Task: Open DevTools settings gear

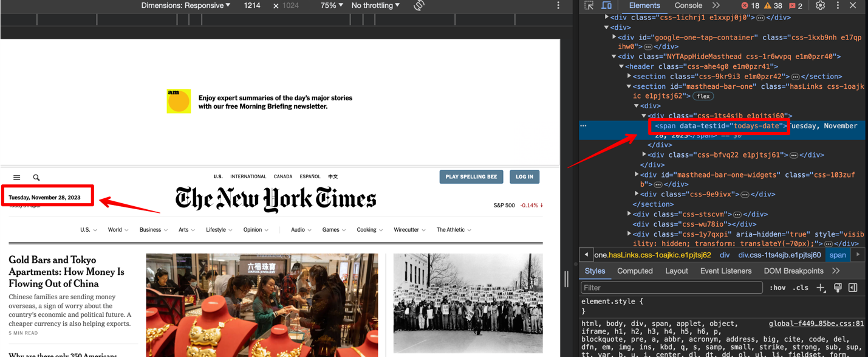Action: coord(820,5)
